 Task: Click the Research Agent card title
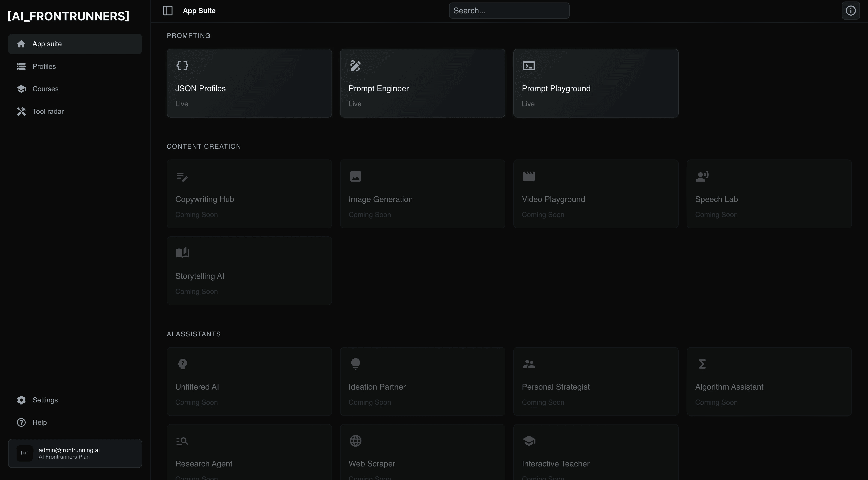point(204,464)
